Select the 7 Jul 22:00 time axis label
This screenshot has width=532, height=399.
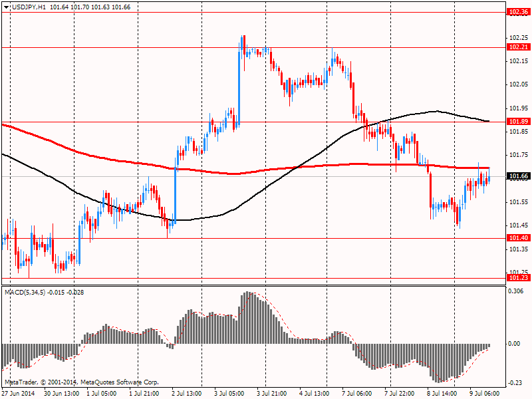[400, 393]
